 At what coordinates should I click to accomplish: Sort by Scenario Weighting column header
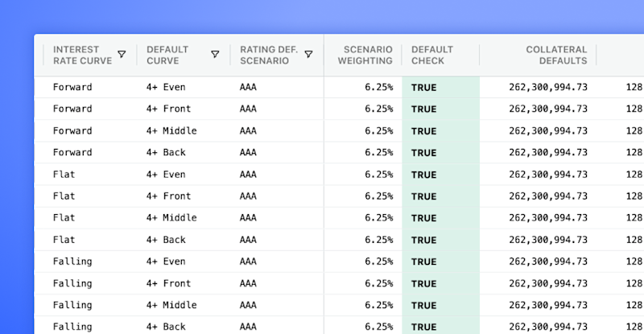click(x=365, y=55)
